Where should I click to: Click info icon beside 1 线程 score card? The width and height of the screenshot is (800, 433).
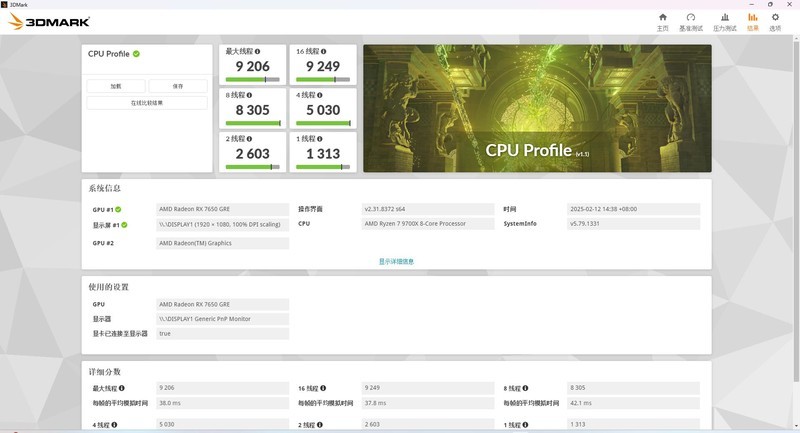319,139
